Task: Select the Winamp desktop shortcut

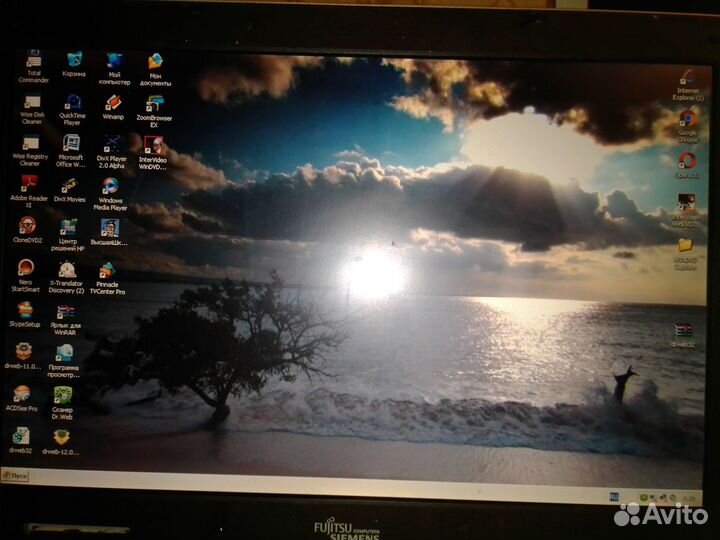Action: pyautogui.click(x=113, y=107)
